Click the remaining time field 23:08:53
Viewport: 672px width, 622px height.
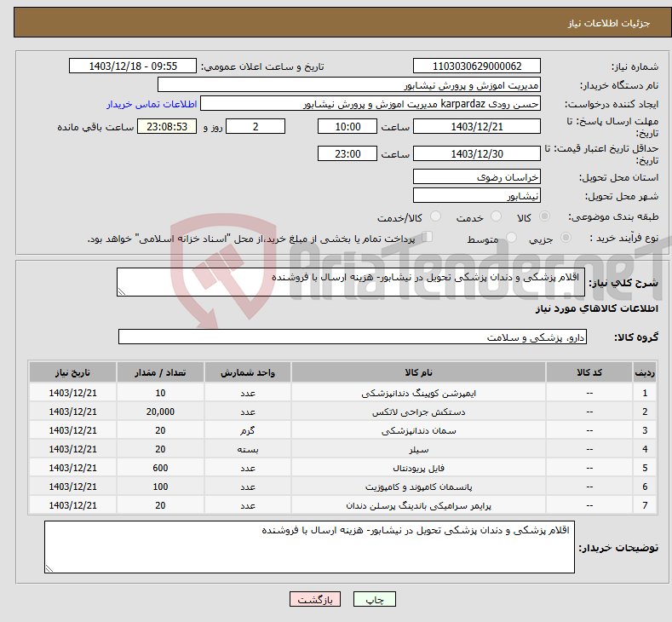tap(167, 126)
